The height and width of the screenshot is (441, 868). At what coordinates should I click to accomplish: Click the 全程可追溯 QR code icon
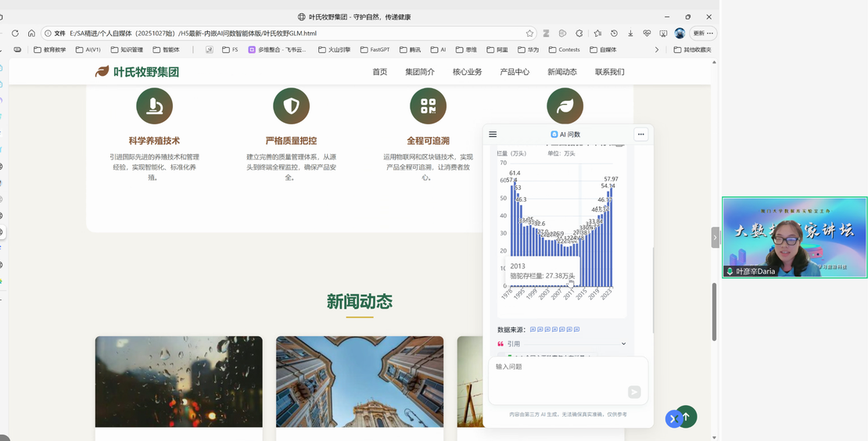tap(428, 106)
